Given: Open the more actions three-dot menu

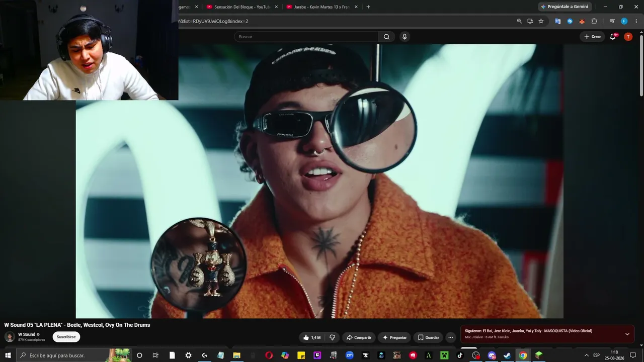Looking at the screenshot, I should 451,337.
